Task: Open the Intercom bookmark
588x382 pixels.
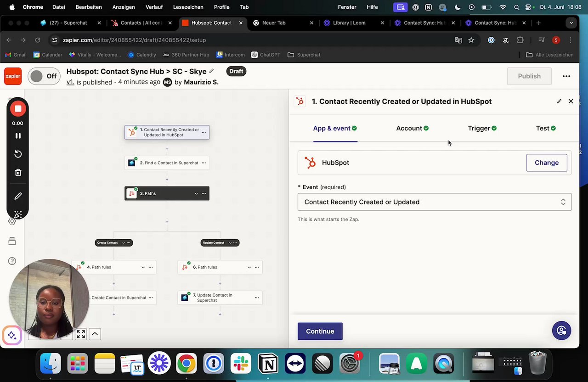Action: (x=231, y=55)
